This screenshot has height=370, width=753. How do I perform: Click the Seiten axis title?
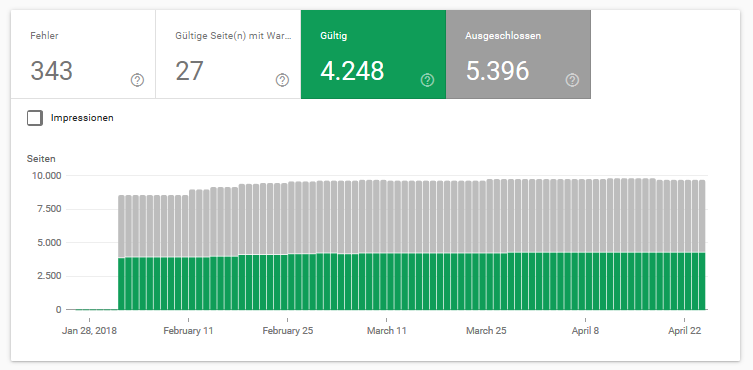[x=41, y=159]
